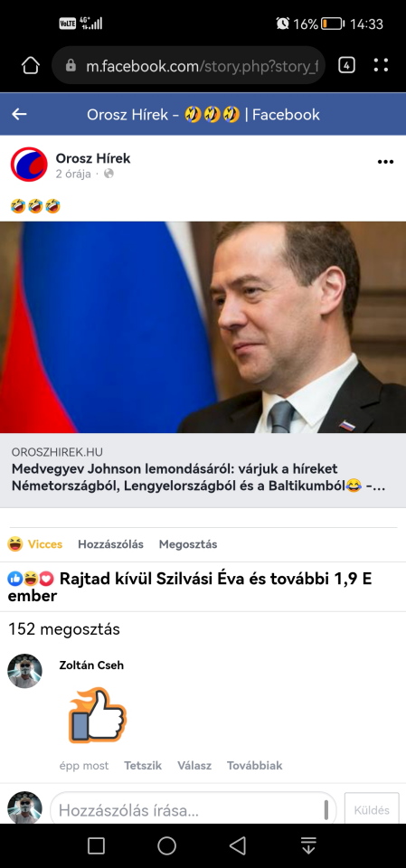The height and width of the screenshot is (868, 406).
Task: Tap Tetszik on Zoltán Cseh's comment
Action: point(143,766)
